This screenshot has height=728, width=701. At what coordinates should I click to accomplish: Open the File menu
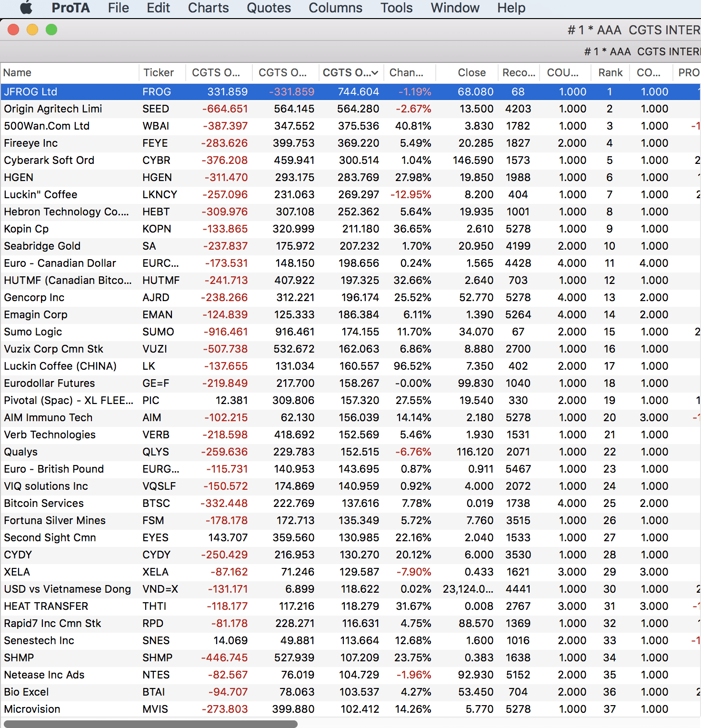coord(118,8)
